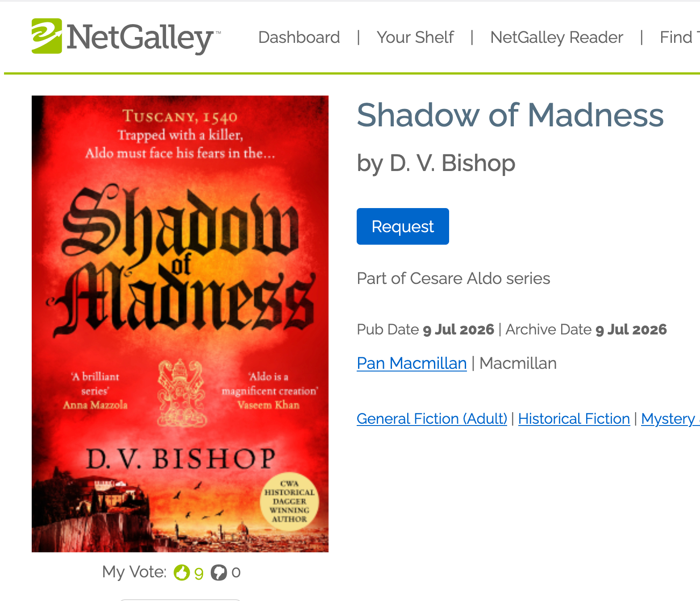Open NetGalley Reader from navigation
This screenshot has width=700, height=601.
556,38
